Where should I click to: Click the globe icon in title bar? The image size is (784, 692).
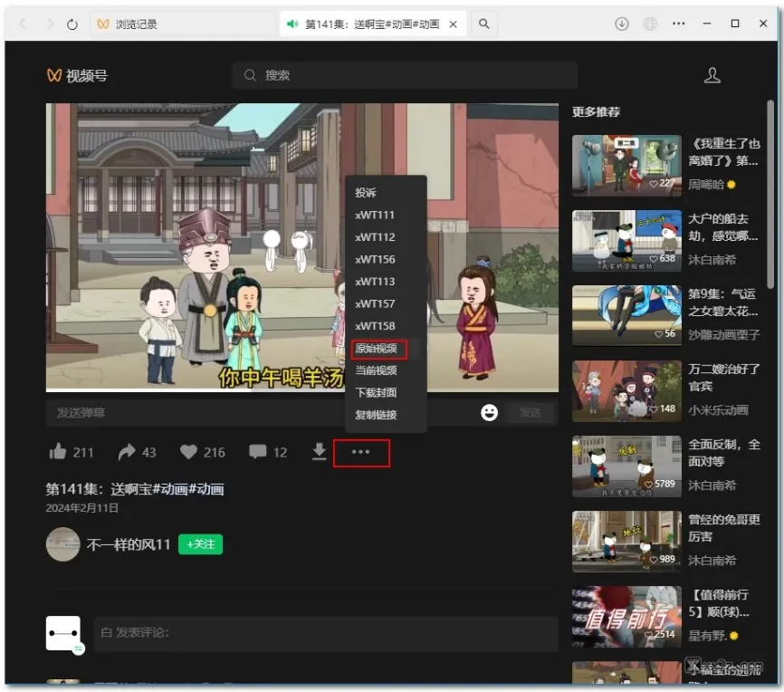pyautogui.click(x=649, y=24)
